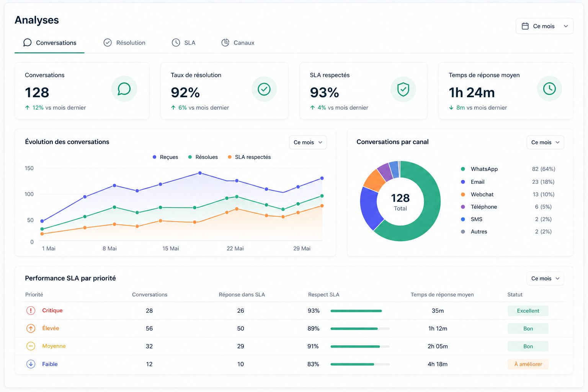Click the down arrow next to 8m vs mois dernier
The image size is (588, 392).
(x=451, y=108)
